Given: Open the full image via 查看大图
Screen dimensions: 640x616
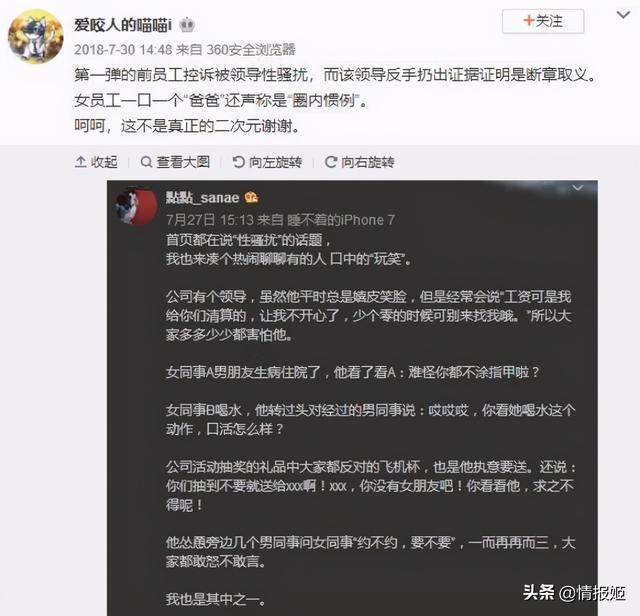Looking at the screenshot, I should [175, 162].
